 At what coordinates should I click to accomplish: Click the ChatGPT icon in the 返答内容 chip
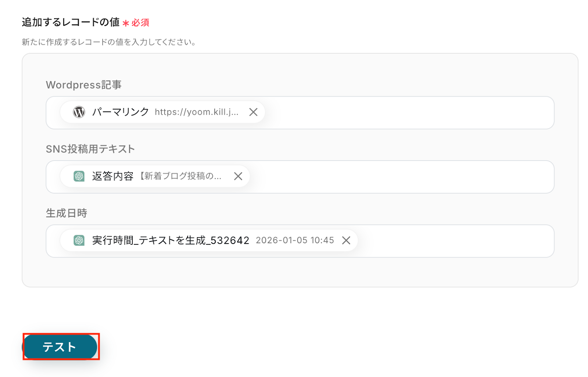pyautogui.click(x=79, y=176)
